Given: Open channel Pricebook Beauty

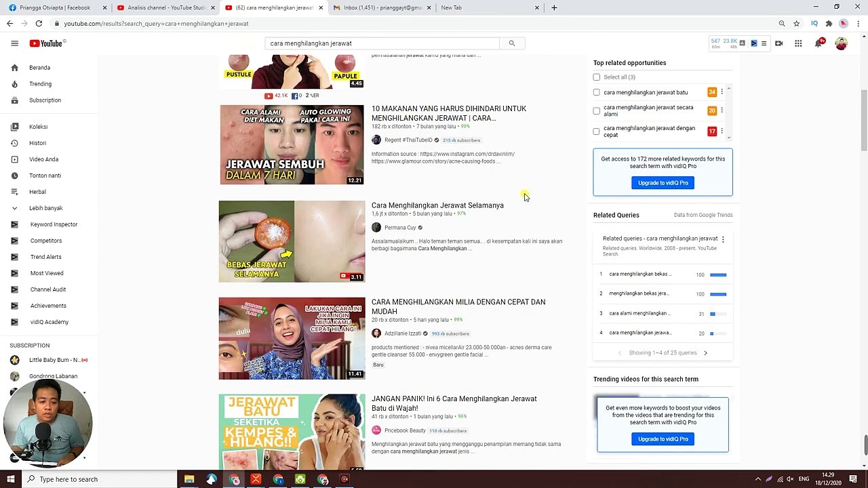Looking at the screenshot, I should point(405,430).
